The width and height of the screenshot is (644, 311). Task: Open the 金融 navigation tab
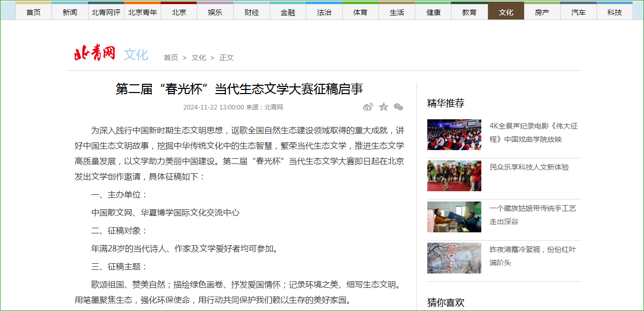pos(288,11)
